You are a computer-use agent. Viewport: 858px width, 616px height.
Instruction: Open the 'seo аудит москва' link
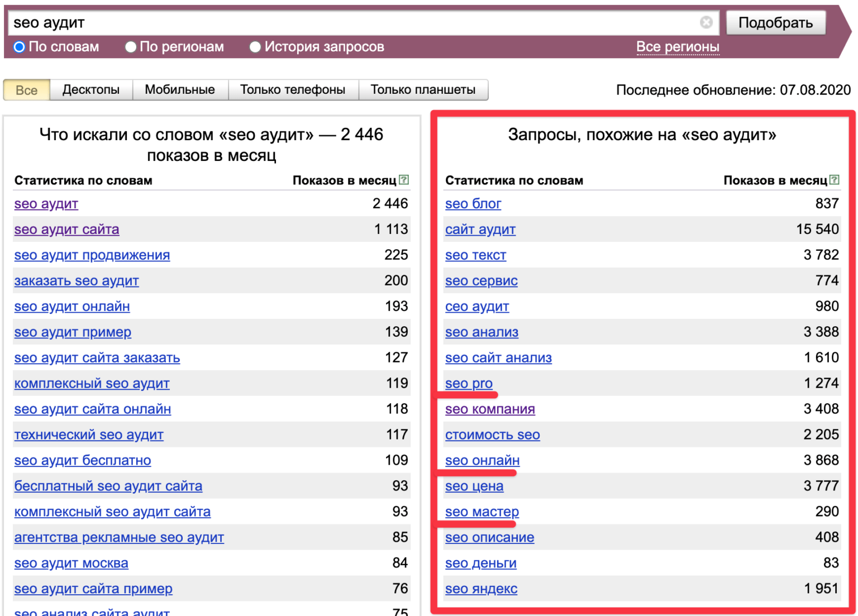click(x=71, y=564)
